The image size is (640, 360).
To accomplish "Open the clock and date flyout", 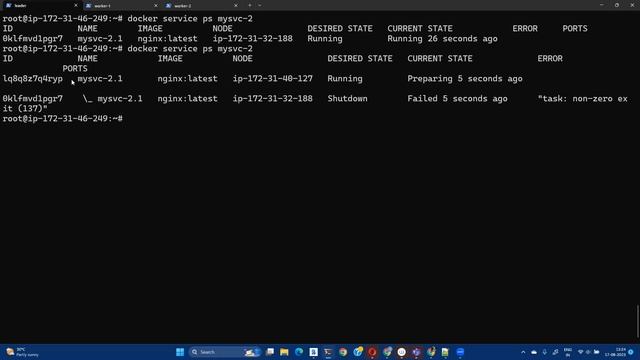I will [x=616, y=352].
